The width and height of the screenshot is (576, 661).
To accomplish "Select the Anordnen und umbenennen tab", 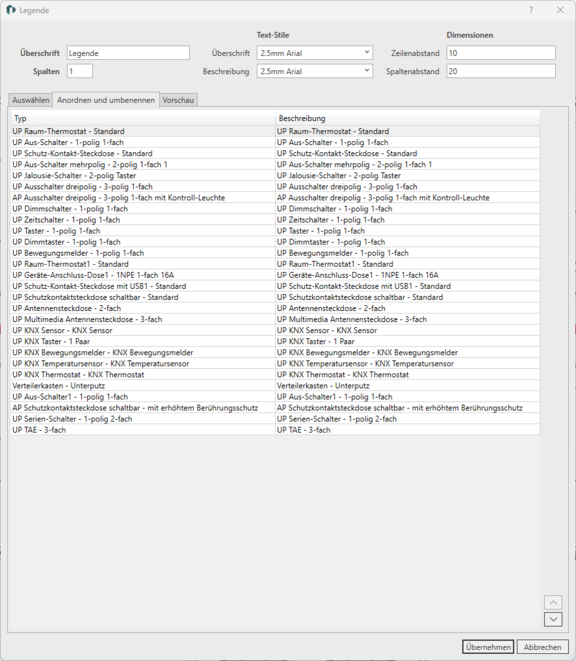I will click(x=106, y=100).
